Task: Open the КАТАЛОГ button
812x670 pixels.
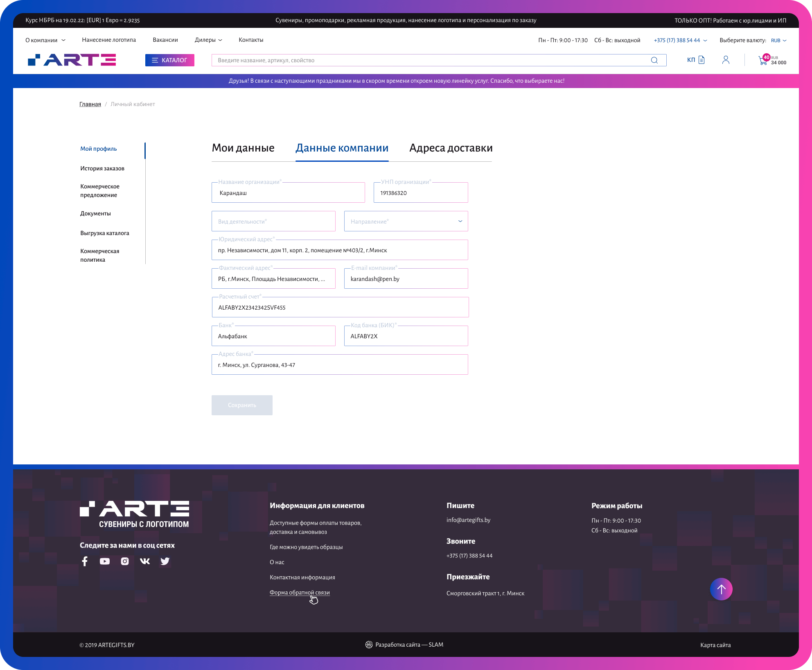Action: pos(169,60)
